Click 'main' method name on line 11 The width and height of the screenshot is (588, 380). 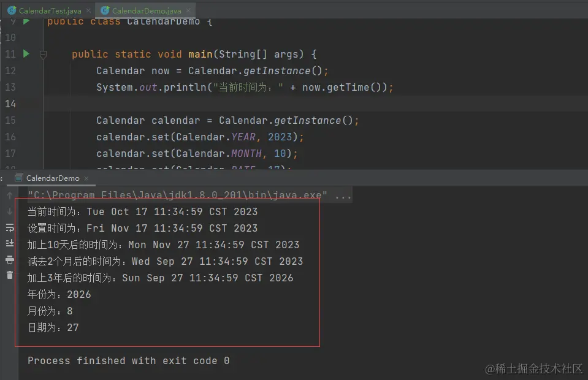tap(200, 55)
